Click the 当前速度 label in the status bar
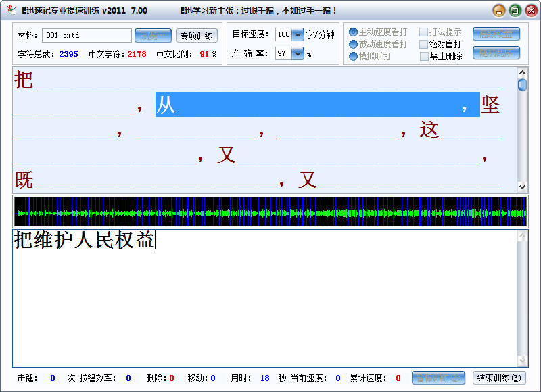This screenshot has height=392, width=541. 308,378
